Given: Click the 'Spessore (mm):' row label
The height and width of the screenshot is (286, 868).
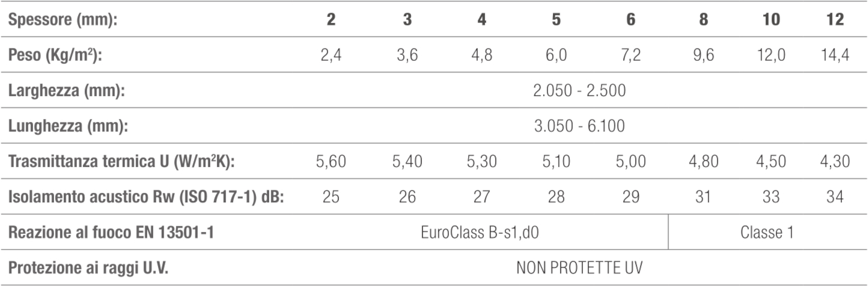Looking at the screenshot, I should click(x=63, y=20).
